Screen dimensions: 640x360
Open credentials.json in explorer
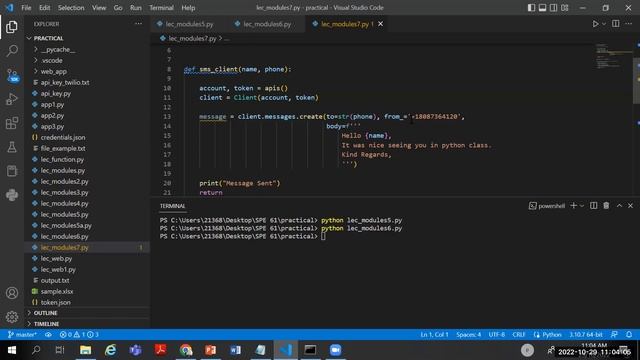(63, 138)
